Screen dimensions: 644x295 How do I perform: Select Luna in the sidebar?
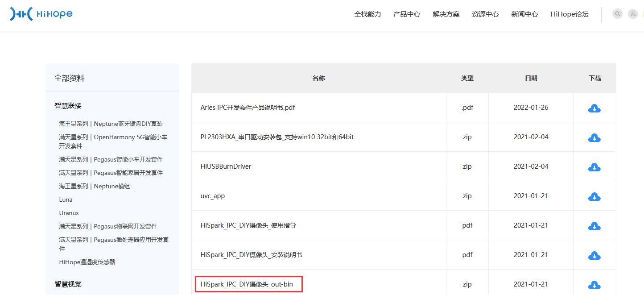(66, 199)
